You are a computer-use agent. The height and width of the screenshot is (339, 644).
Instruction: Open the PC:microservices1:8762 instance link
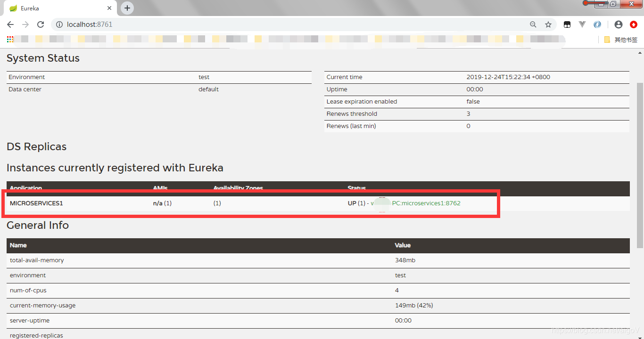(x=426, y=203)
